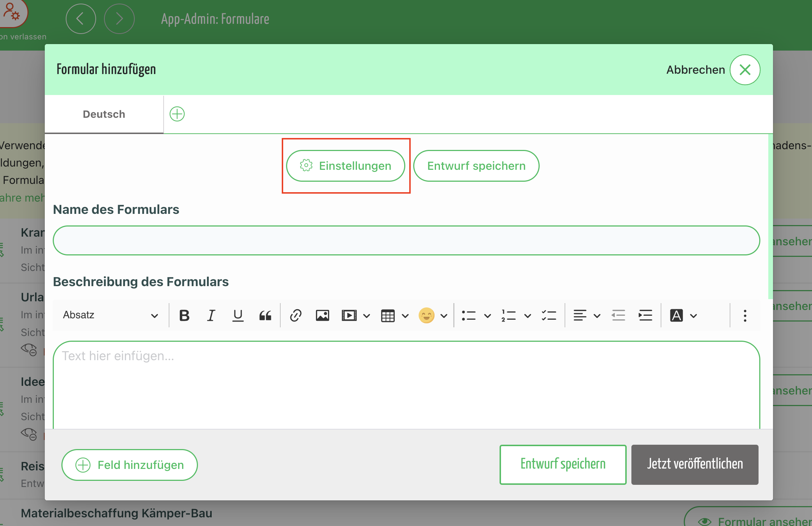This screenshot has width=812, height=526.
Task: Click the gear icon inside Einstellungen
Action: click(x=306, y=165)
